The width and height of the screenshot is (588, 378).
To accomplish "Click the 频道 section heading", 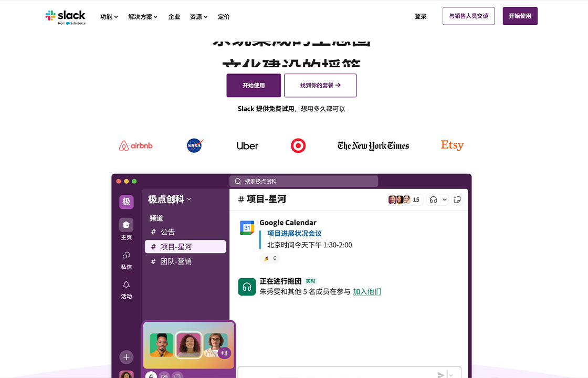I will coord(156,218).
